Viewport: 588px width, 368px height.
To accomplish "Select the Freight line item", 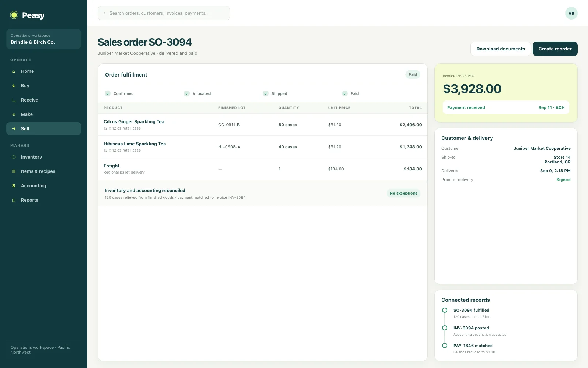I will [x=111, y=166].
